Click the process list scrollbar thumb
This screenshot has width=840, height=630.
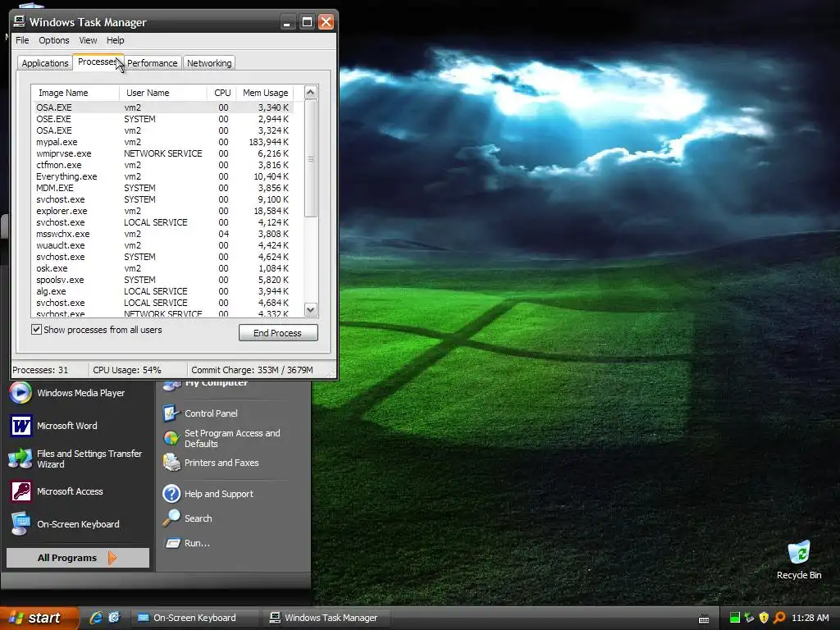pos(310,158)
